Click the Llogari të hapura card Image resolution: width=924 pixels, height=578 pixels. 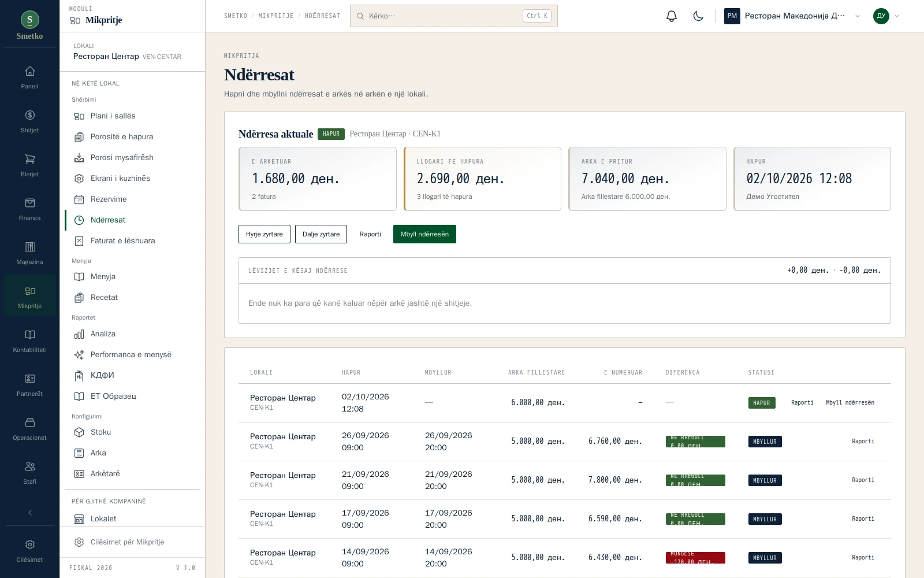[482, 179]
